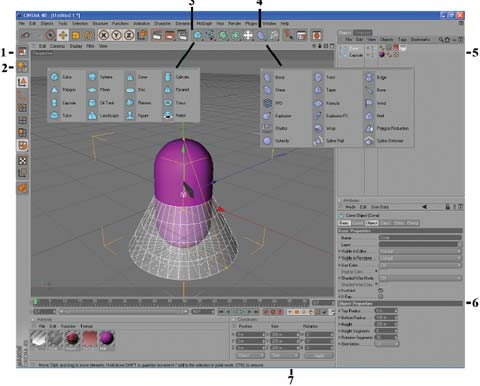Image resolution: width=480 pixels, height=386 pixels.
Task: Add a Landscape from the primitives palette
Action: click(104, 115)
